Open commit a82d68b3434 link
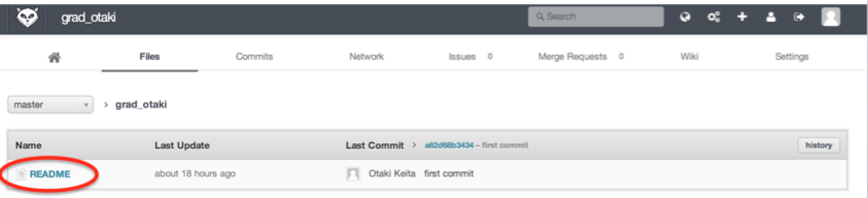Viewport: 868px width, 198px height. tap(449, 145)
